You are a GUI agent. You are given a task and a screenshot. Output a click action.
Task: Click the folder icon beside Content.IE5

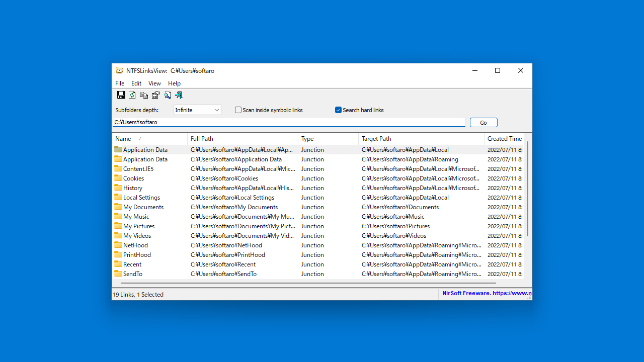(x=118, y=168)
